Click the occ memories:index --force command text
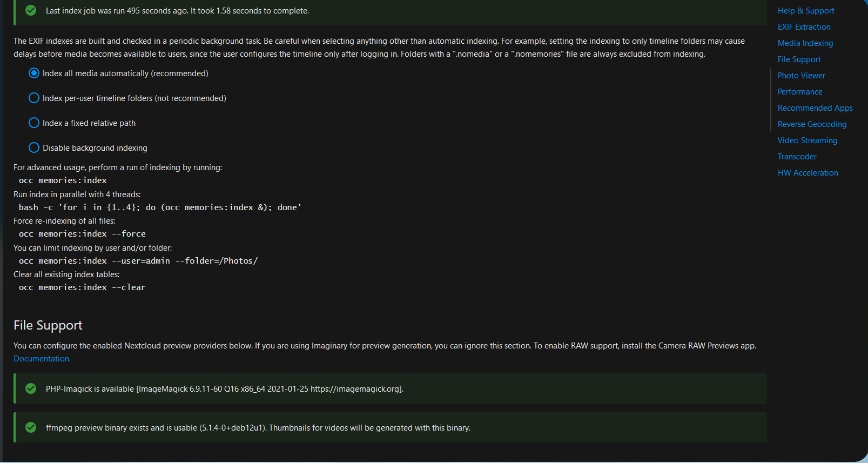The height and width of the screenshot is (463, 868). [82, 233]
